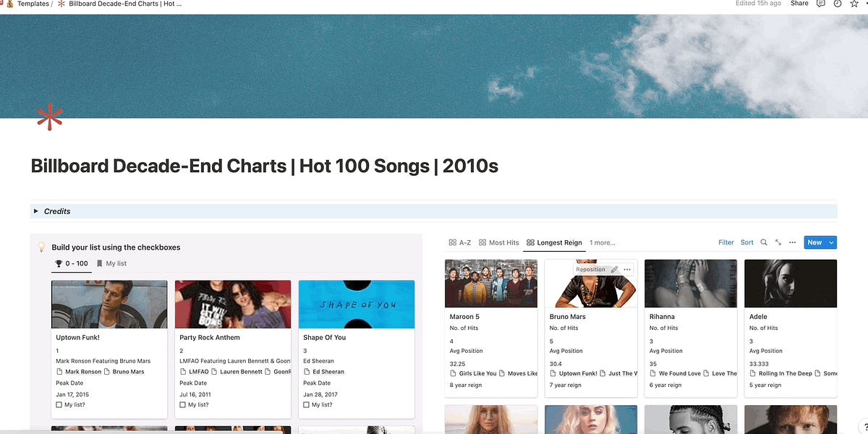
Task: Open card options via ••• on Bruno Mars card
Action: (x=626, y=269)
